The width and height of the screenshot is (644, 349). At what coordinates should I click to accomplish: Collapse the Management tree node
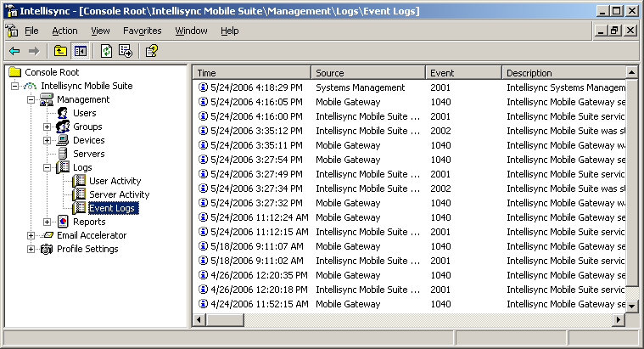point(31,99)
